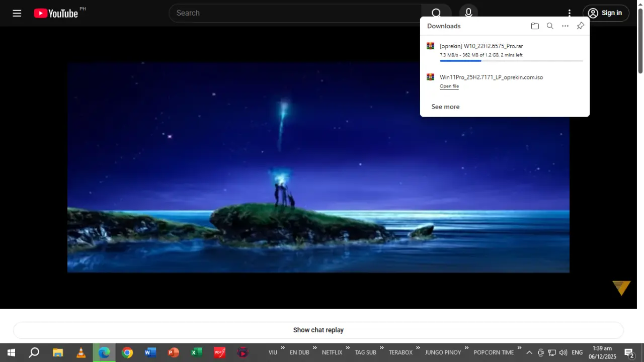Expand the TAG SUB toolbar chevron
The width and height of the screenshot is (644, 362).
382,347
